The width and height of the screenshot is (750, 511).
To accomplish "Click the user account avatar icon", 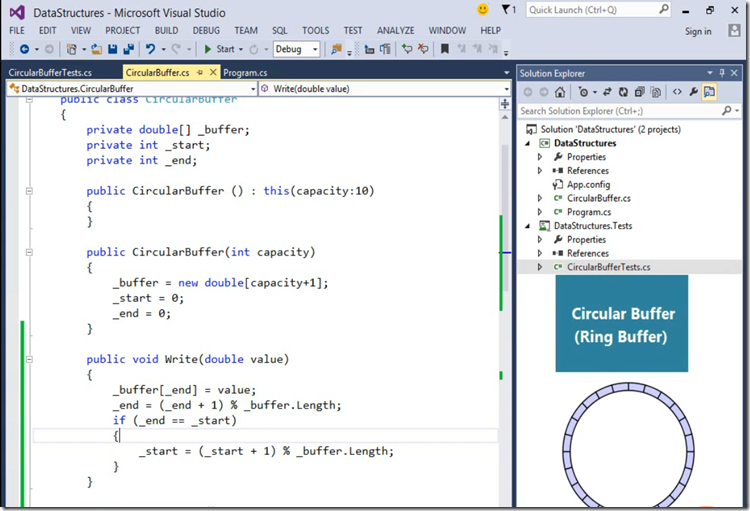I will (734, 31).
